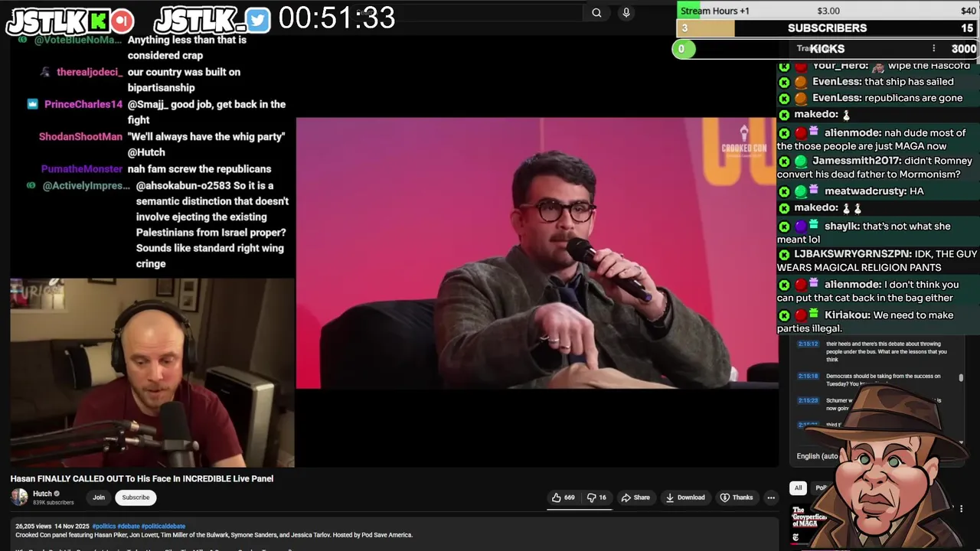Image resolution: width=980 pixels, height=551 pixels.
Task: Open transcript panel three-dot menu
Action: [x=933, y=48]
